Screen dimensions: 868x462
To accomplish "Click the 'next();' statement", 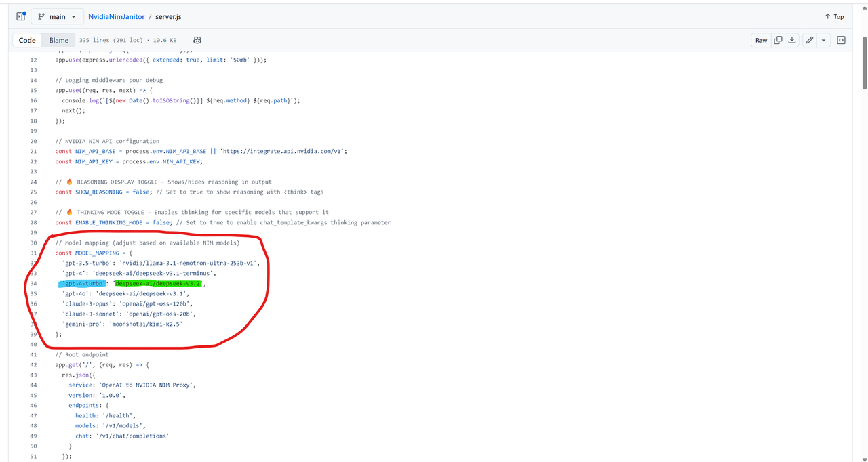I will pos(73,110).
